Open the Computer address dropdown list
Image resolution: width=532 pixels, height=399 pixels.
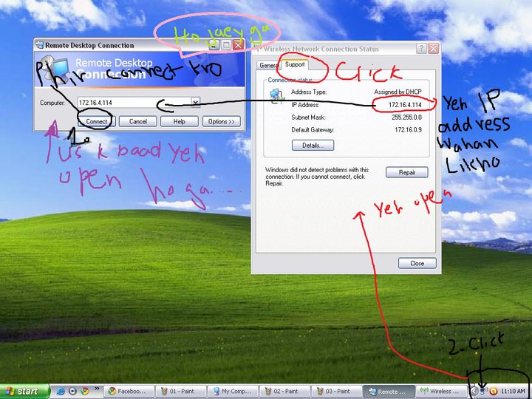195,102
